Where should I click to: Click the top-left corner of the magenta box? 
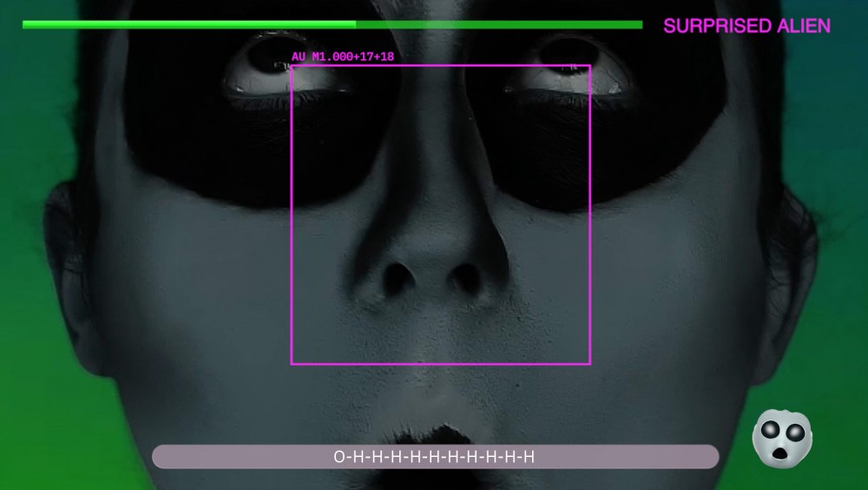click(292, 66)
